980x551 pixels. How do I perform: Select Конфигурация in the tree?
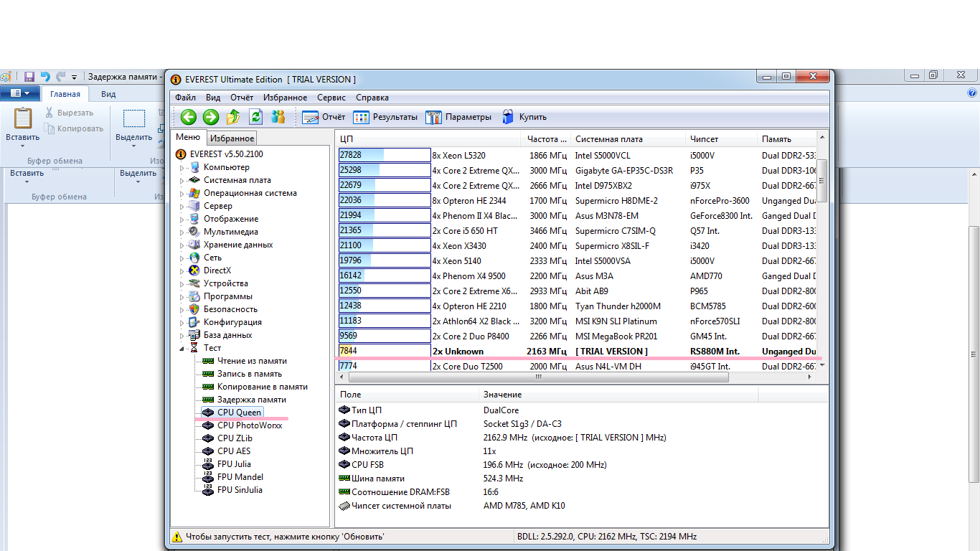coord(232,322)
